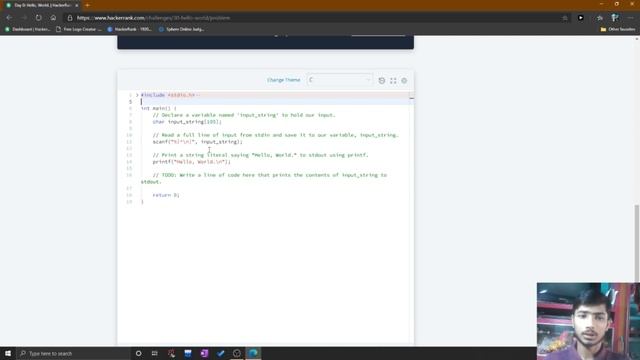Open the purple OneNote taskbar icon
Screen dimensions: 640x360
[x=204, y=353]
